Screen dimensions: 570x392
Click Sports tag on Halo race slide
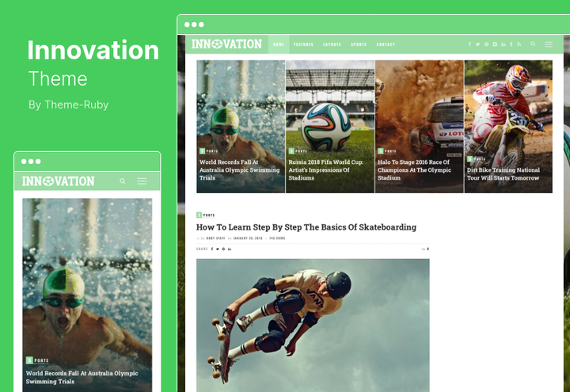click(x=387, y=151)
